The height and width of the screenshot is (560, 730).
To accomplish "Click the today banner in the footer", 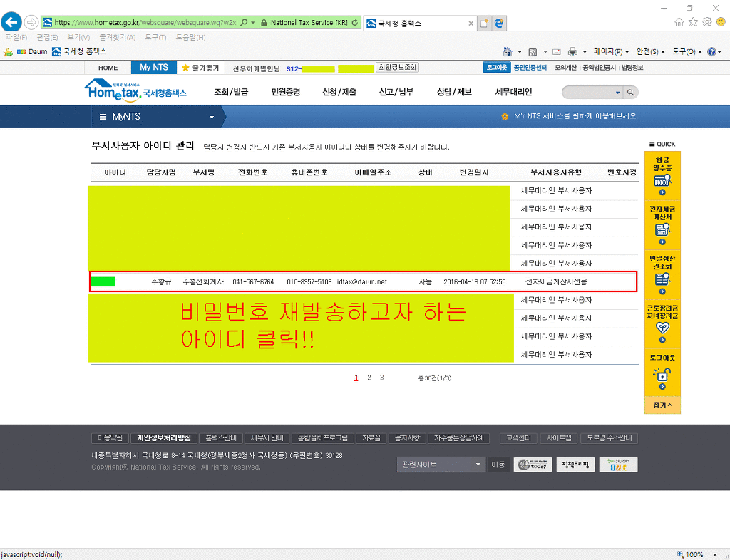I will tap(533, 465).
